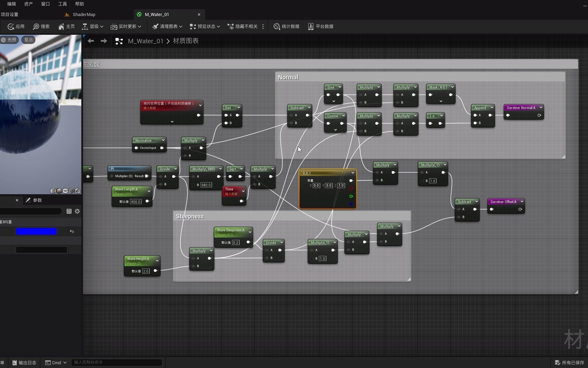This screenshot has width=588, height=368.
Task: Collapse the Sine node via its chevron
Action: click(x=340, y=87)
